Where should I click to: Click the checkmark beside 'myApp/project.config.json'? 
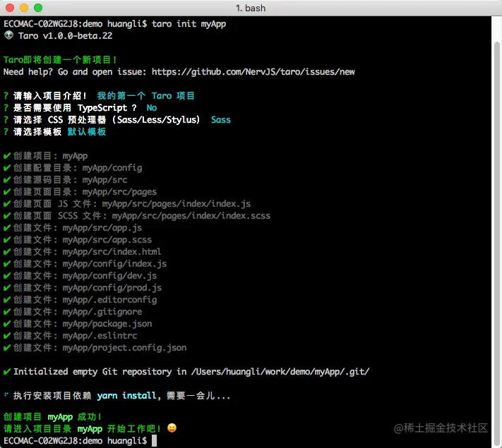coord(7,348)
